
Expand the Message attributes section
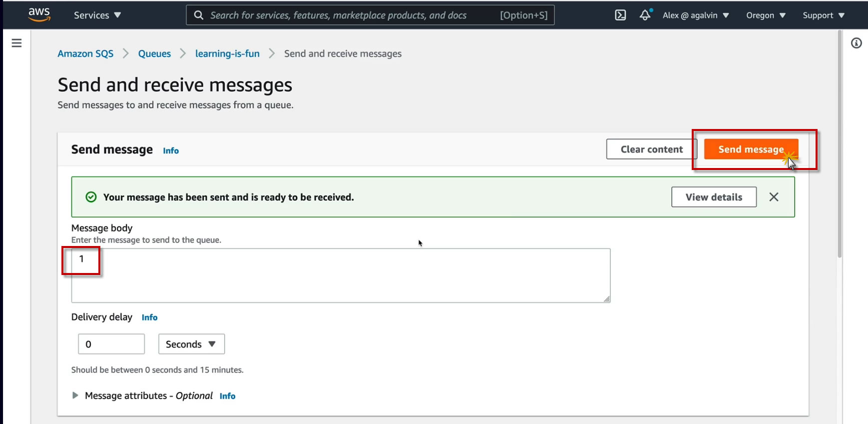click(75, 395)
